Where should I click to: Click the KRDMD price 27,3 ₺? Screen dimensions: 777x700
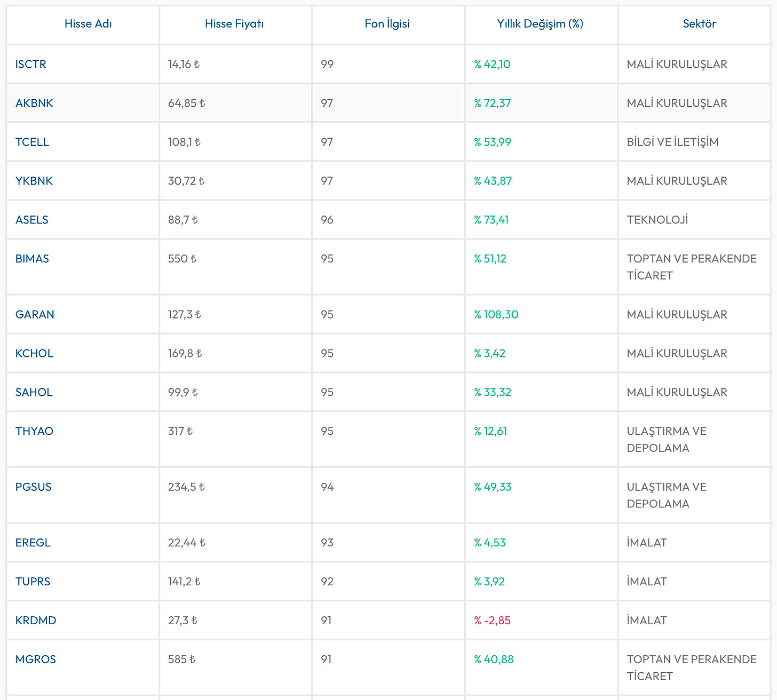(x=183, y=621)
